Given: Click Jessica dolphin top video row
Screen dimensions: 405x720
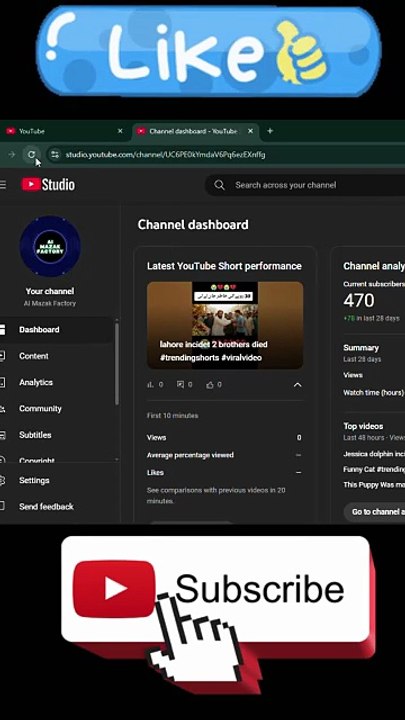Looking at the screenshot, I should click(x=374, y=454).
